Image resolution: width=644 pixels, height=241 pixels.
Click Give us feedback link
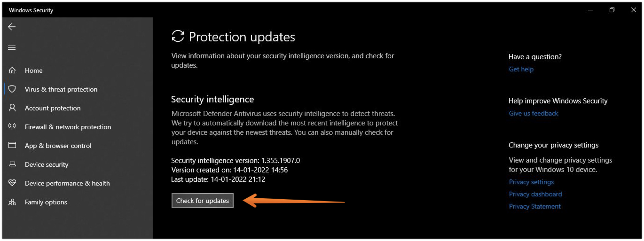tap(533, 113)
